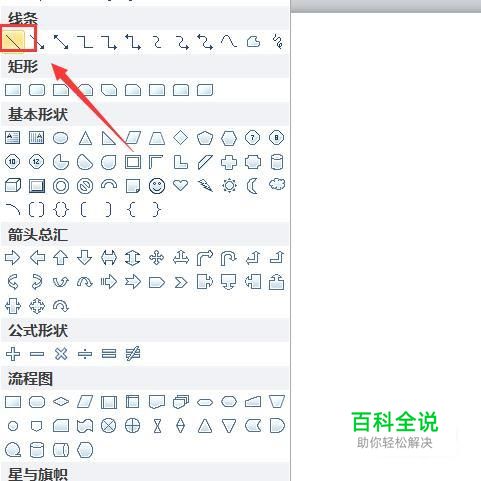Choose the Multiply equation shape
481x481 pixels.
coord(61,354)
